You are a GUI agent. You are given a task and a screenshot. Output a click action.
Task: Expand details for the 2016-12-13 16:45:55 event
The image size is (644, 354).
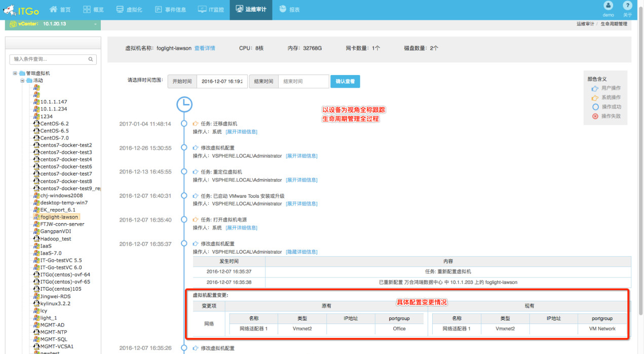[301, 180]
